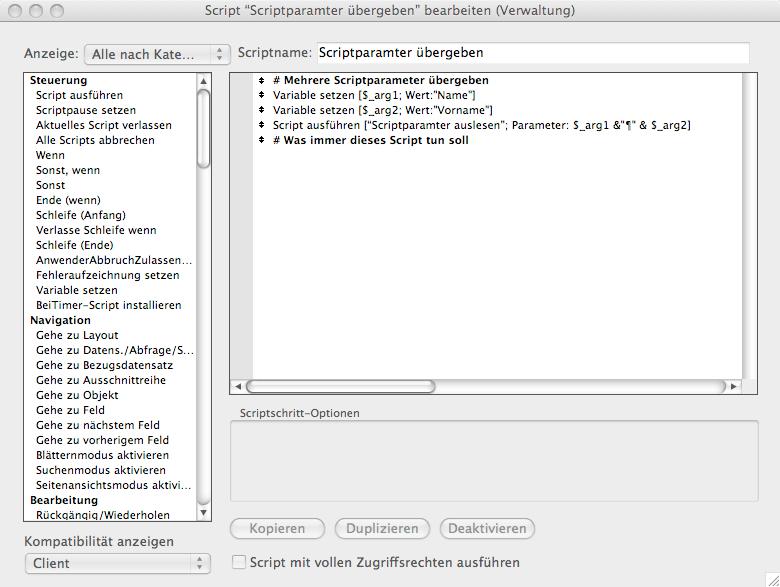This screenshot has width=780, height=587.
Task: Click the drag handle of the Script ausführen step
Action: (x=261, y=125)
